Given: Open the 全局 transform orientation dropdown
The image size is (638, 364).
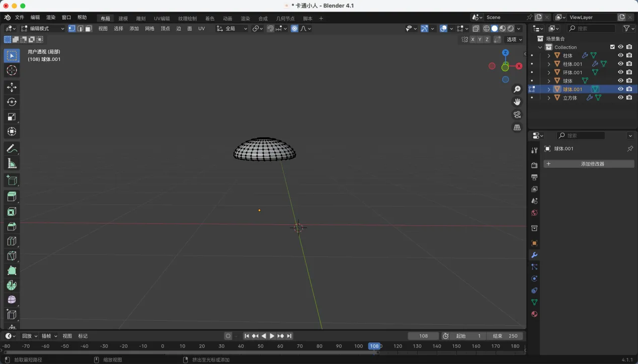Looking at the screenshot, I should [x=232, y=29].
